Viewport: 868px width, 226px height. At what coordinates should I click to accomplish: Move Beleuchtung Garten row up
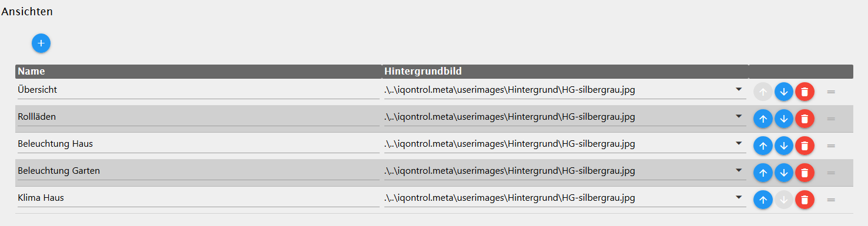pyautogui.click(x=763, y=173)
